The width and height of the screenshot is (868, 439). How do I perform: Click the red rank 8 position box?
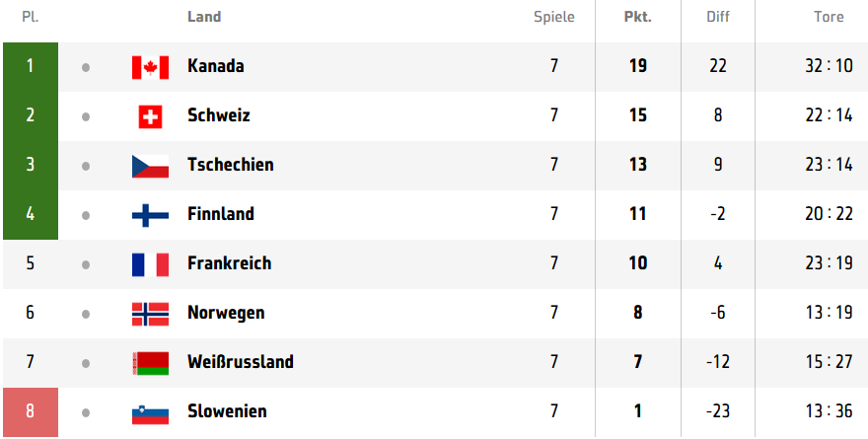[31, 412]
